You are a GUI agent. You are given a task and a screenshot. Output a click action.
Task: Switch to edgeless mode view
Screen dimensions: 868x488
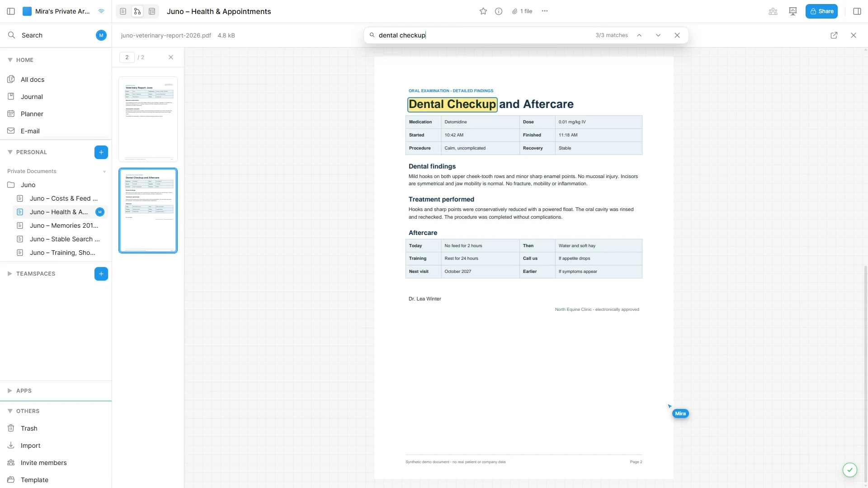[137, 11]
